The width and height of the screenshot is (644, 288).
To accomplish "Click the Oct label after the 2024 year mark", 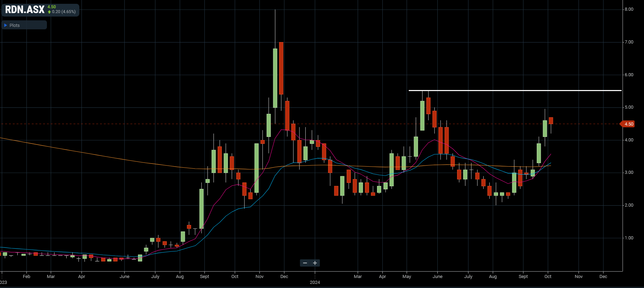I will [548, 277].
